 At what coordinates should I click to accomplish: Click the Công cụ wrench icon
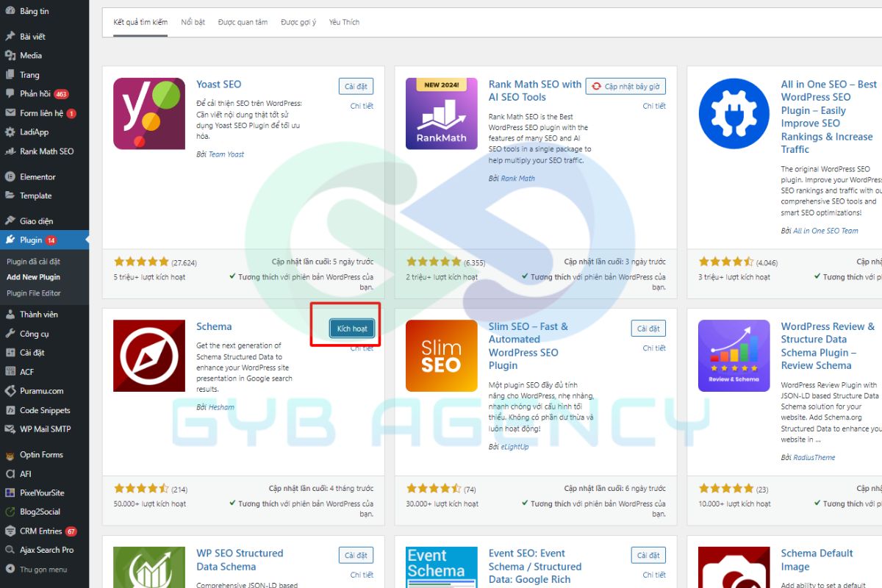tap(10, 333)
